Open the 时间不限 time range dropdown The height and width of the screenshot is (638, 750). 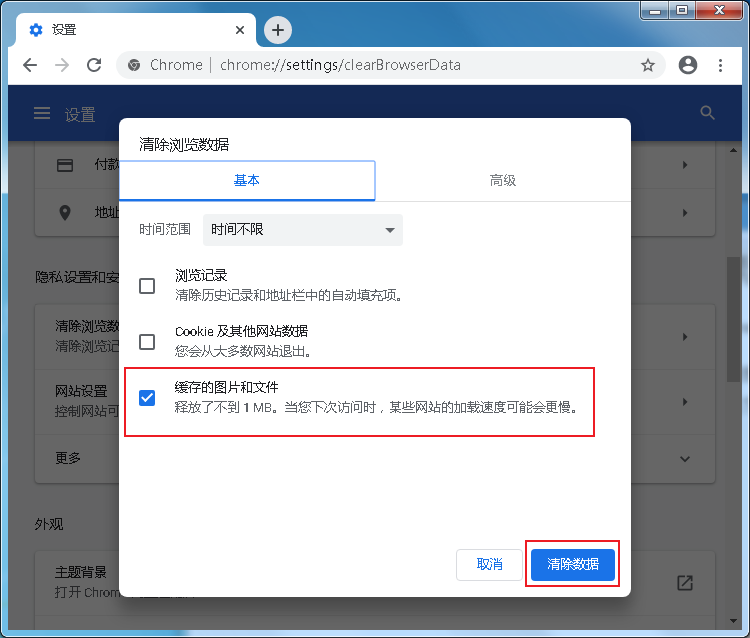[x=303, y=230]
